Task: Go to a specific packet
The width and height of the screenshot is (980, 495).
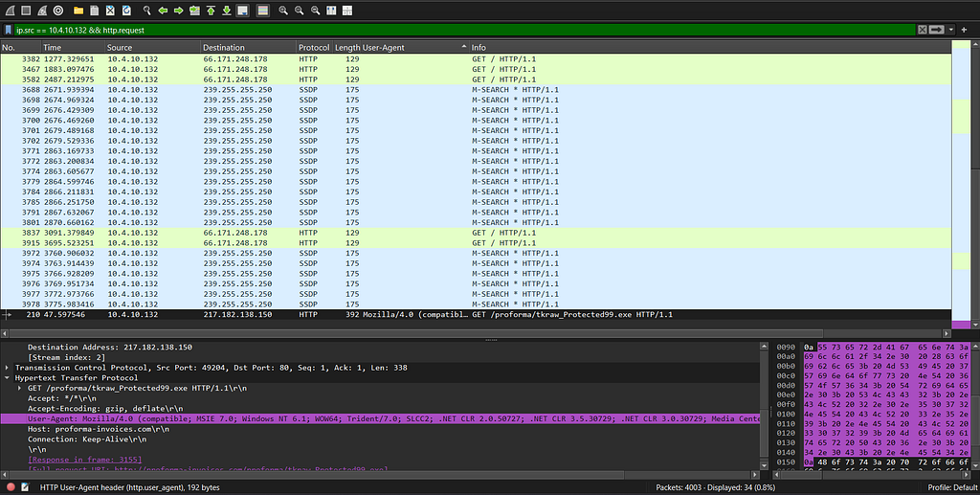Action: pos(194,10)
